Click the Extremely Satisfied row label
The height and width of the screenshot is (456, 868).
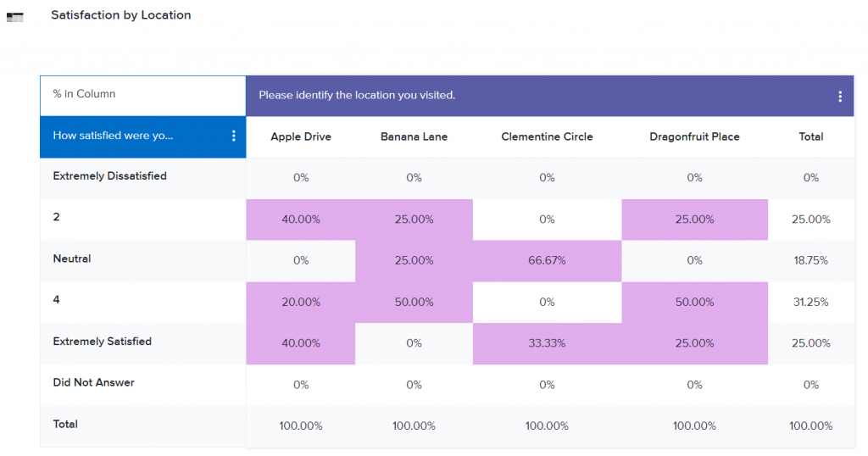102,342
